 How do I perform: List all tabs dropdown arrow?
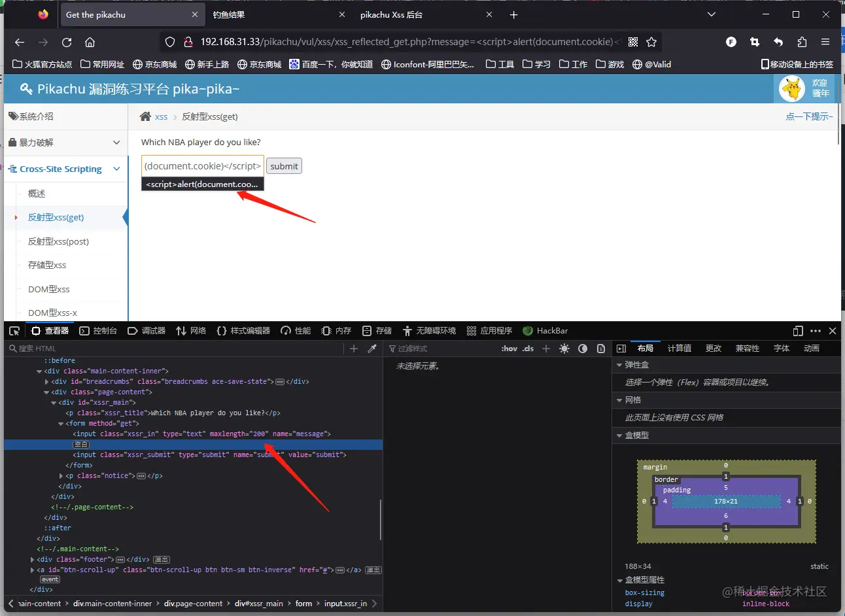(712, 14)
